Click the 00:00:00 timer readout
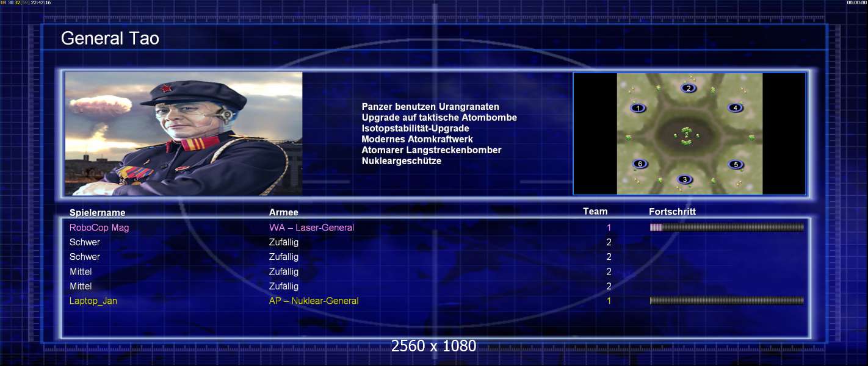Screen dimensions: 868x366 tap(856, 2)
